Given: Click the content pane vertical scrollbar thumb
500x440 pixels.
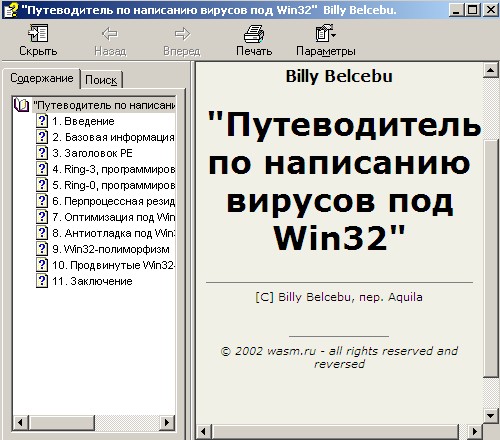Looking at the screenshot, I should [x=491, y=259].
